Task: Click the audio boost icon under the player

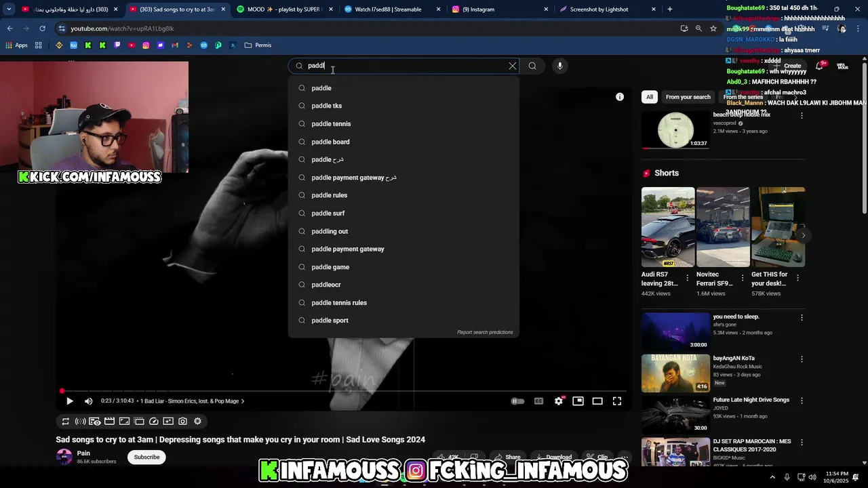Action: tap(80, 422)
